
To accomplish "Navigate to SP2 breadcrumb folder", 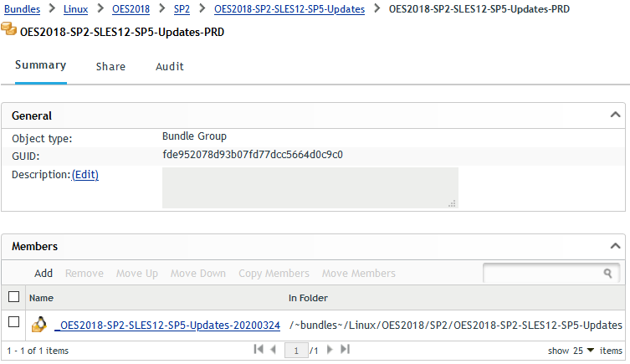I will click(182, 9).
